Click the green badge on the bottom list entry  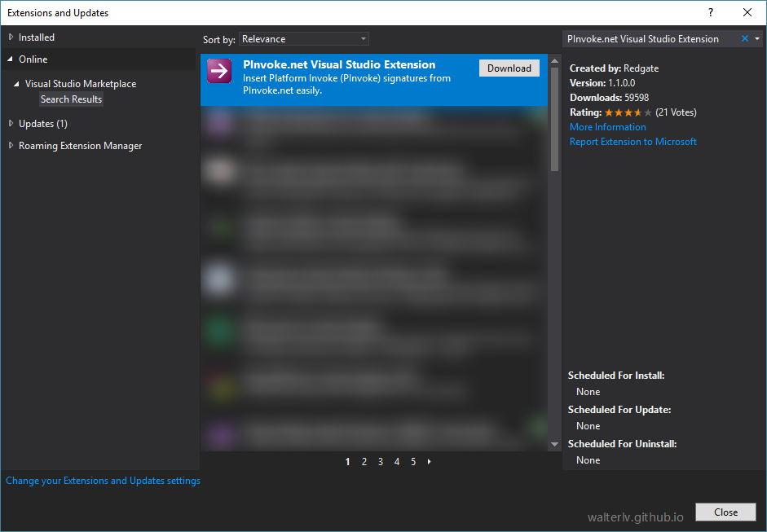(538, 427)
